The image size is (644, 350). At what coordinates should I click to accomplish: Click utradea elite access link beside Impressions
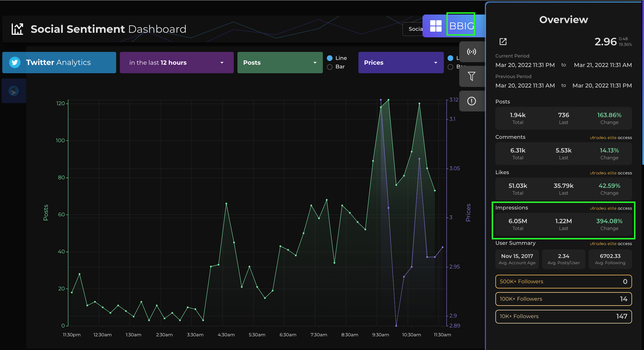click(x=611, y=208)
